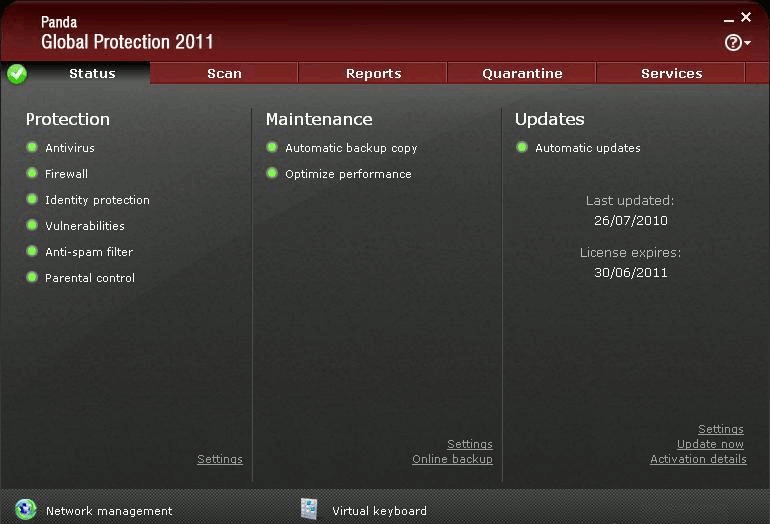Open the Reports tab
Screen dimensions: 770x524
point(373,74)
